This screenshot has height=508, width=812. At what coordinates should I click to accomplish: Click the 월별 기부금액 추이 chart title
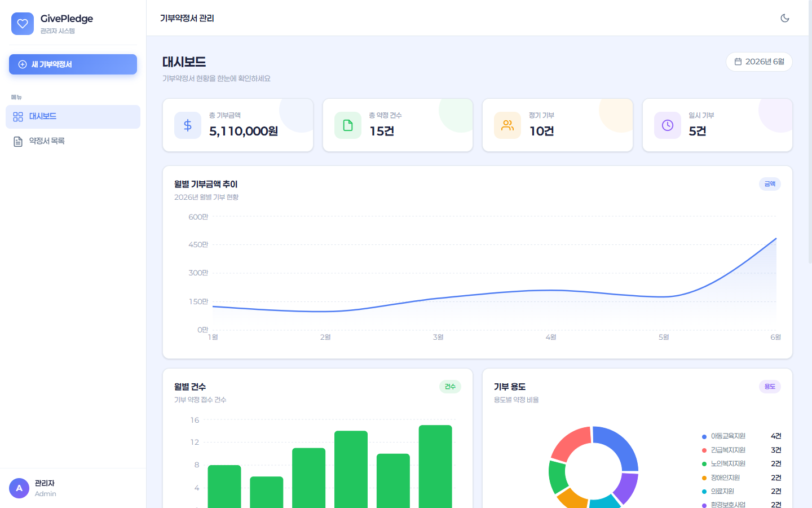206,184
